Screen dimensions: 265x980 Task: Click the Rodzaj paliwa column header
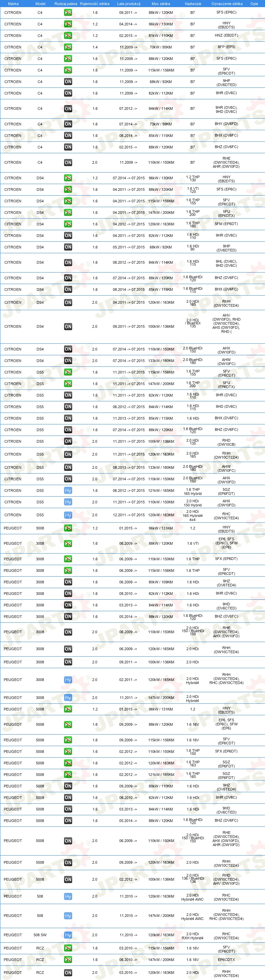[x=66, y=4]
